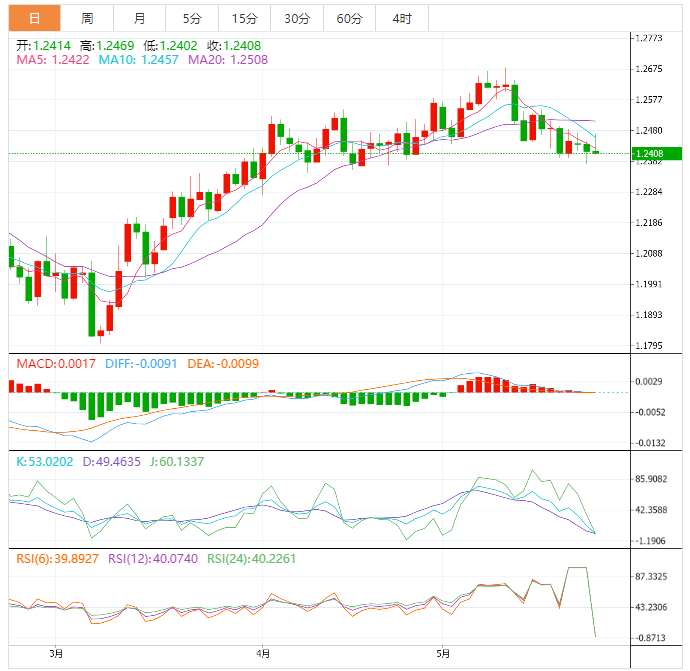Choose the 60分 timeframe tab

pos(349,18)
